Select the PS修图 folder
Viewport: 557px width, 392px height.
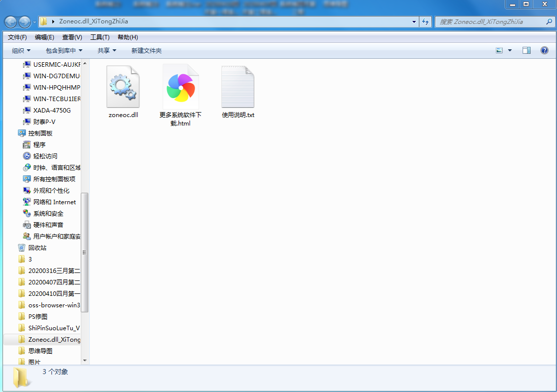[33, 316]
